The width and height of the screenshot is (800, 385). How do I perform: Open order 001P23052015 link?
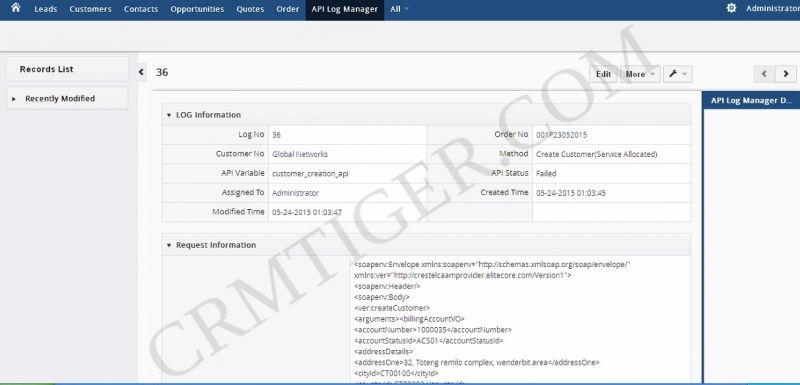pos(561,135)
